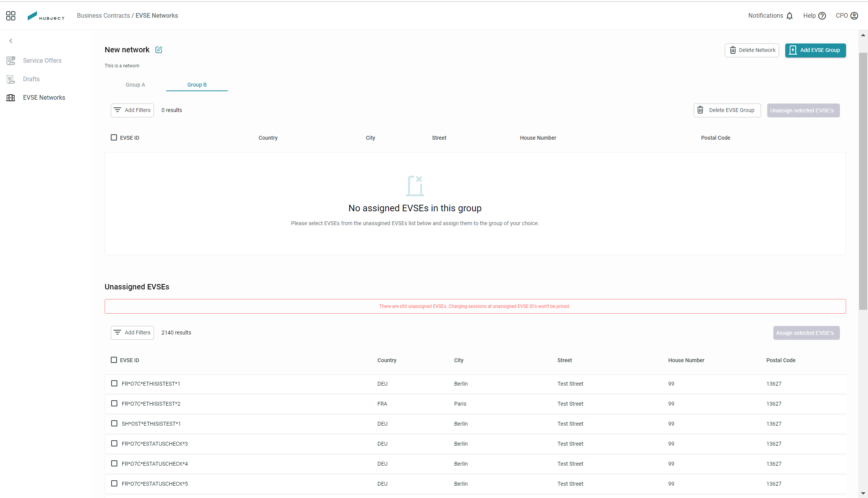Image resolution: width=868 pixels, height=498 pixels.
Task: Switch to the Group A tab
Action: [135, 85]
